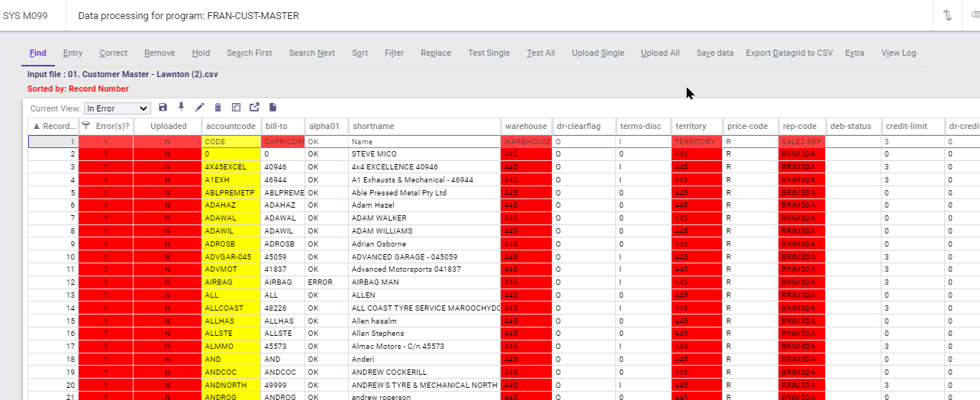Screen dimensions: 980x400
Task: Click the filter funnel in Error(s)? header
Action: pos(85,126)
